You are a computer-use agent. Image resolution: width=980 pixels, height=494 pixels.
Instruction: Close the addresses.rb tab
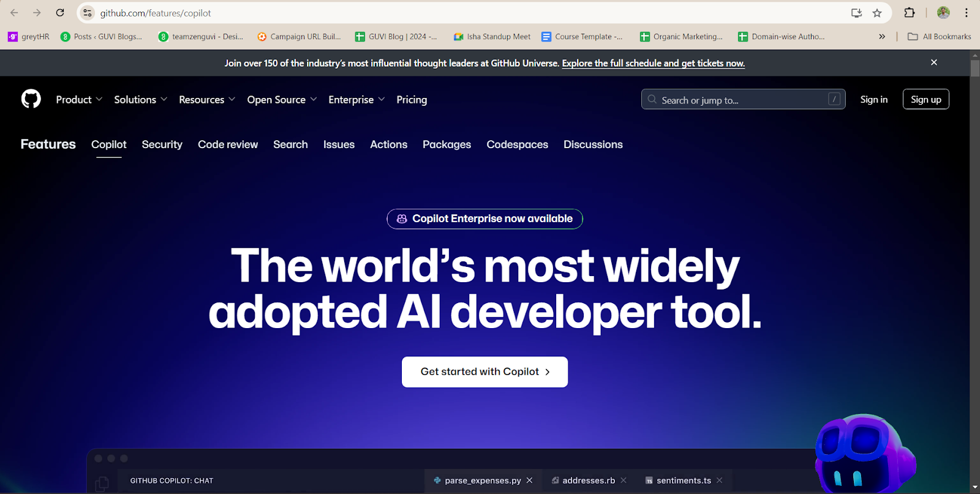click(x=624, y=481)
